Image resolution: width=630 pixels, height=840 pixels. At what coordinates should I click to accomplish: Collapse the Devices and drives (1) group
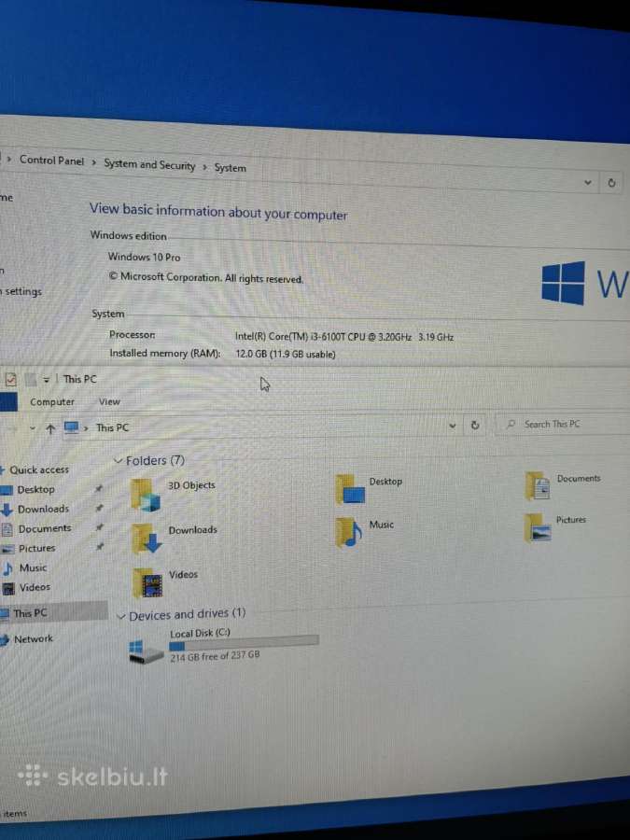[x=121, y=617]
